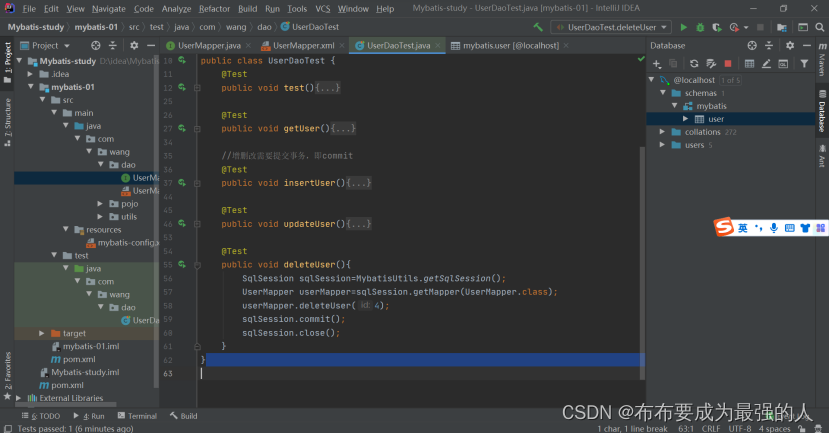The width and height of the screenshot is (830, 433).
Task: Expand collations node in Database
Action: [662, 132]
